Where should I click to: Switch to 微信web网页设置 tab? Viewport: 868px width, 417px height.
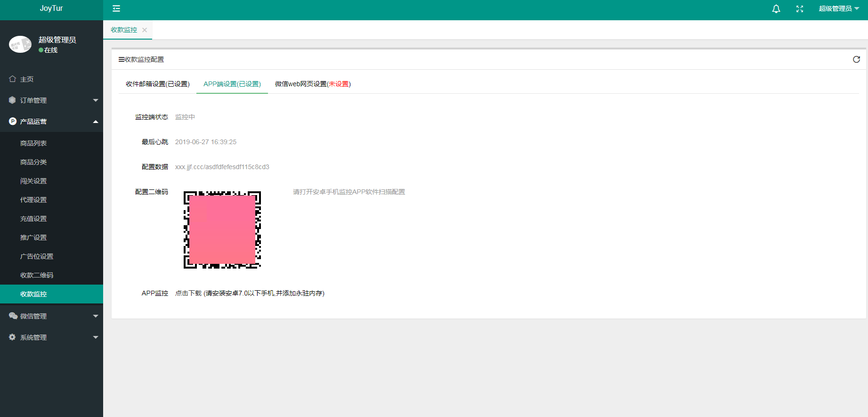(x=313, y=84)
